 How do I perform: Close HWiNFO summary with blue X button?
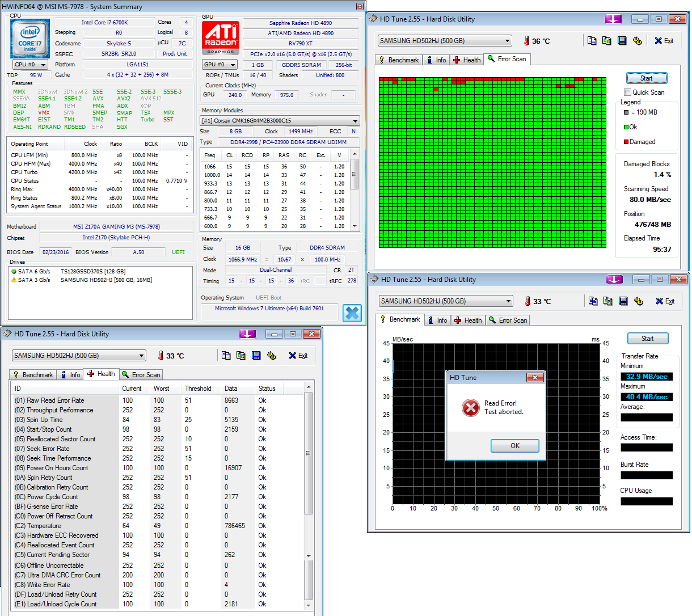click(352, 313)
